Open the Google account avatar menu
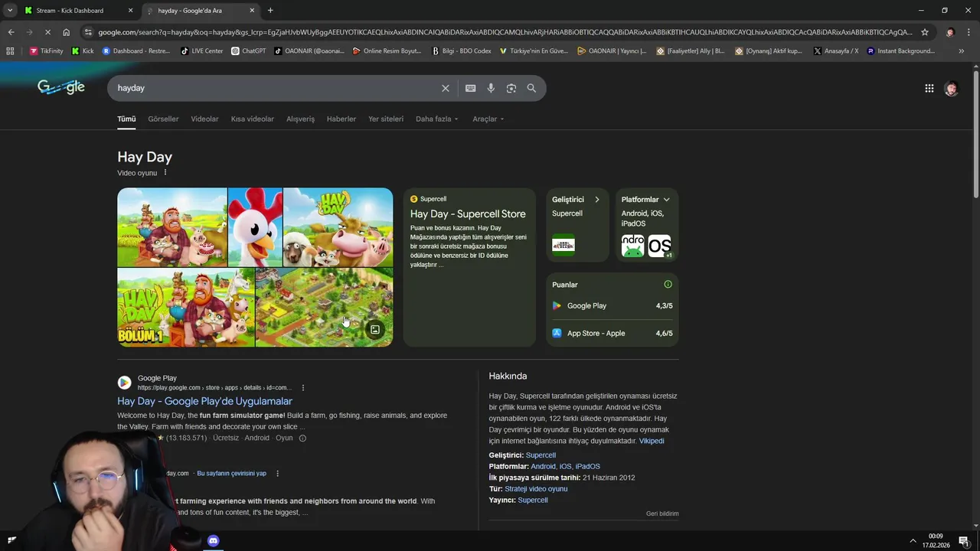 tap(951, 88)
